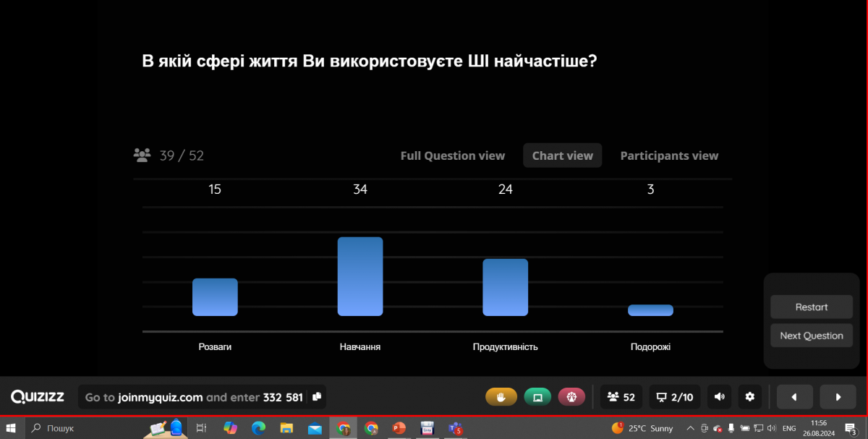The width and height of the screenshot is (868, 439).
Task: Click the yellow raised hand icon
Action: coord(501,397)
